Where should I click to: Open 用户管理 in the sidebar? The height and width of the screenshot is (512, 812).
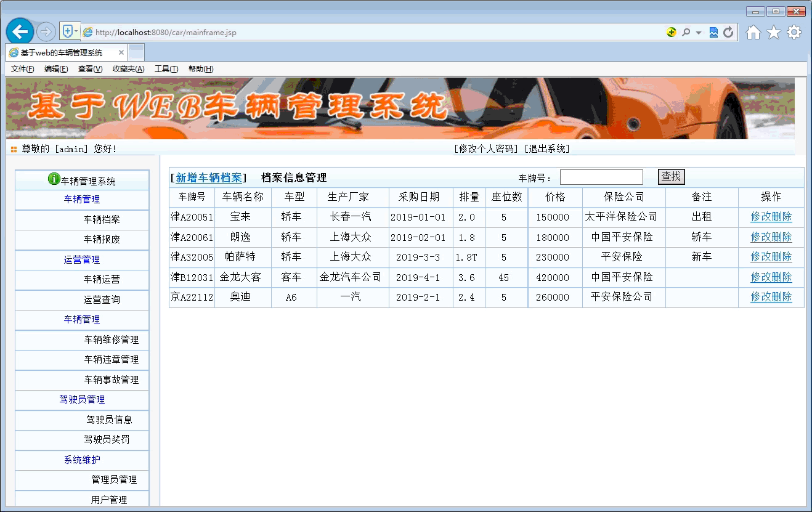(109, 500)
